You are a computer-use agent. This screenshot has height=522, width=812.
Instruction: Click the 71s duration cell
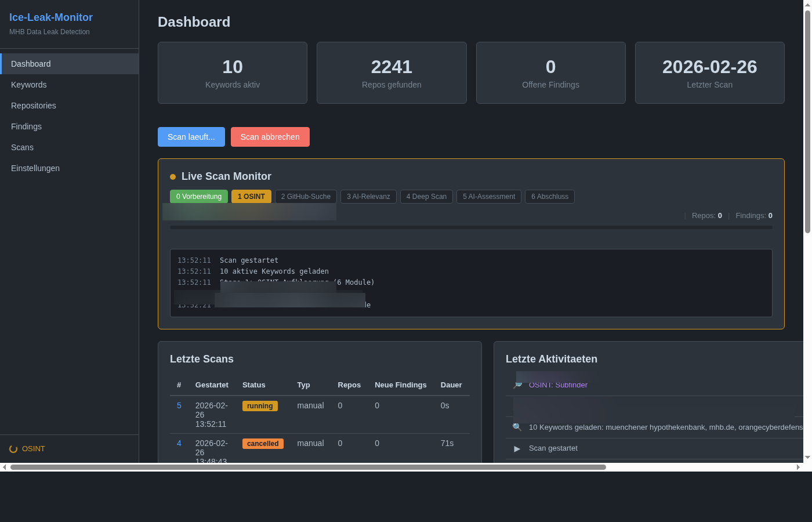click(x=447, y=443)
